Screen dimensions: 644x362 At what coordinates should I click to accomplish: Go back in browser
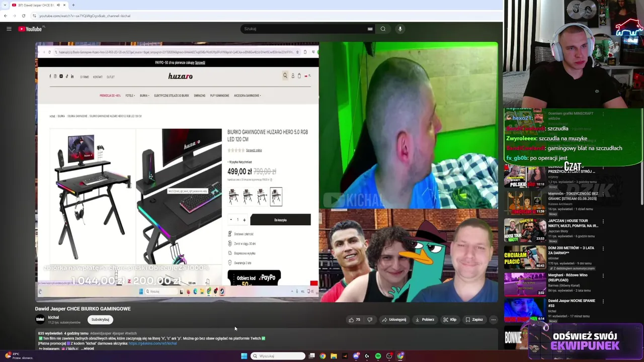click(5, 16)
